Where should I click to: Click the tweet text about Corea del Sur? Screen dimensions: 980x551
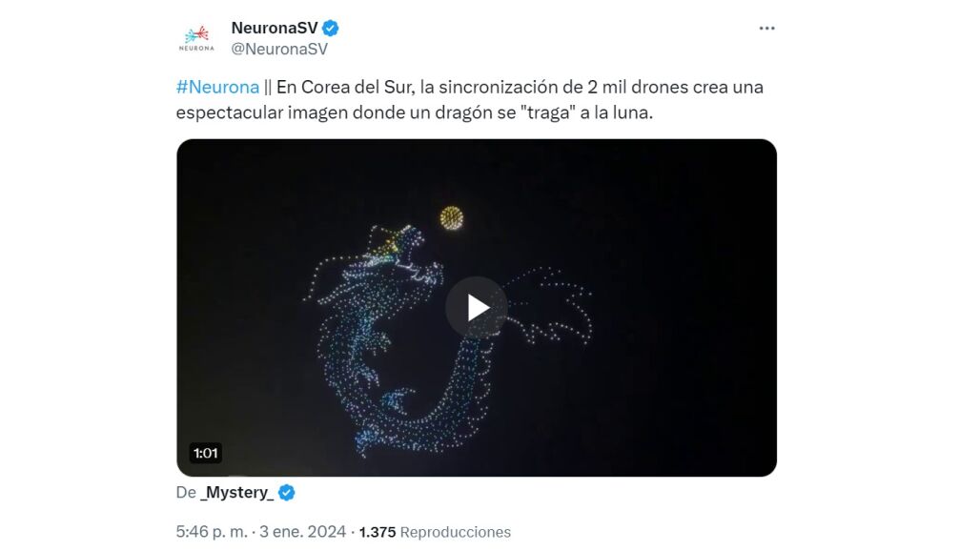click(469, 99)
